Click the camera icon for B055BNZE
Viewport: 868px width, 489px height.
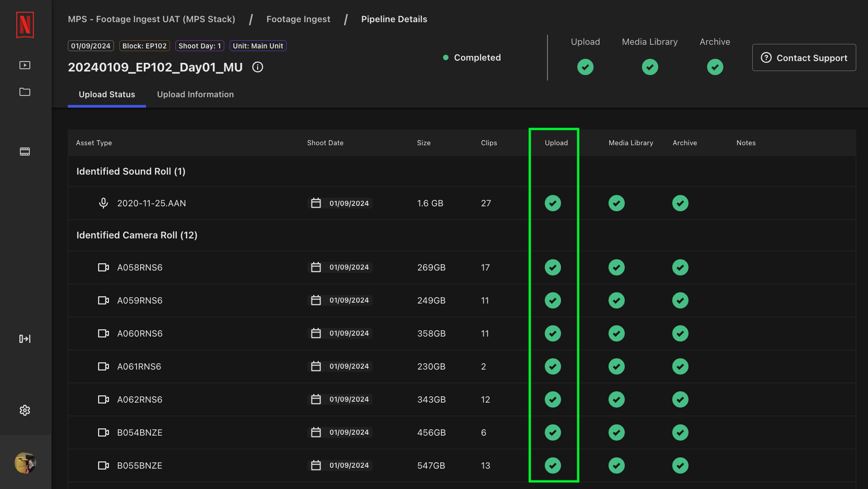(x=104, y=465)
